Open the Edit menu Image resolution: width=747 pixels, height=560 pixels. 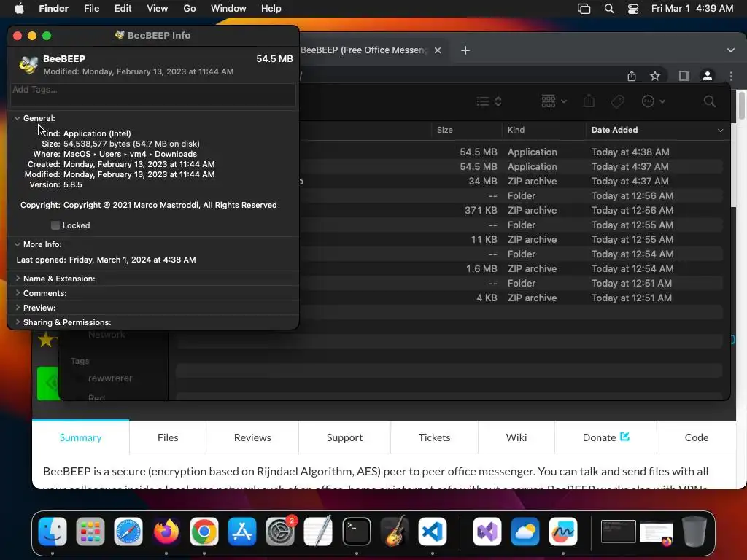[123, 9]
